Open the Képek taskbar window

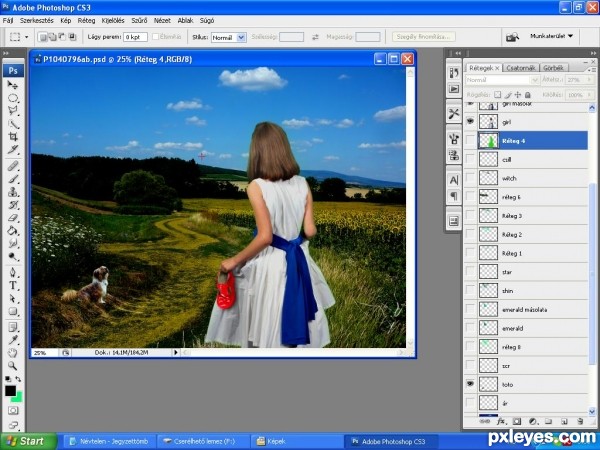[297, 441]
